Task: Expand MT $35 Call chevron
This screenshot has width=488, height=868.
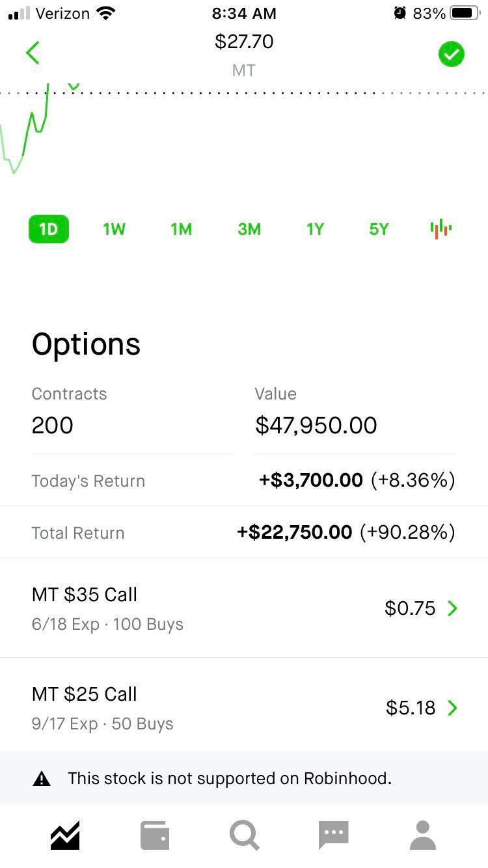Action: tap(452, 608)
